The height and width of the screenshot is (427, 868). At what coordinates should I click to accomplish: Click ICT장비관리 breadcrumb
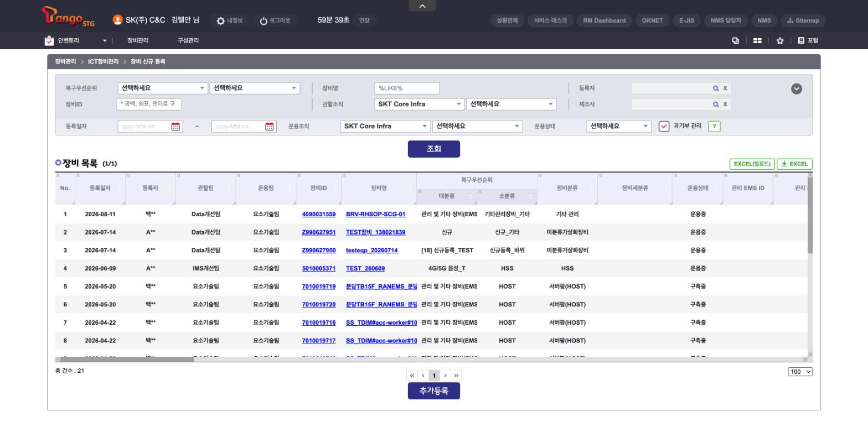[103, 61]
